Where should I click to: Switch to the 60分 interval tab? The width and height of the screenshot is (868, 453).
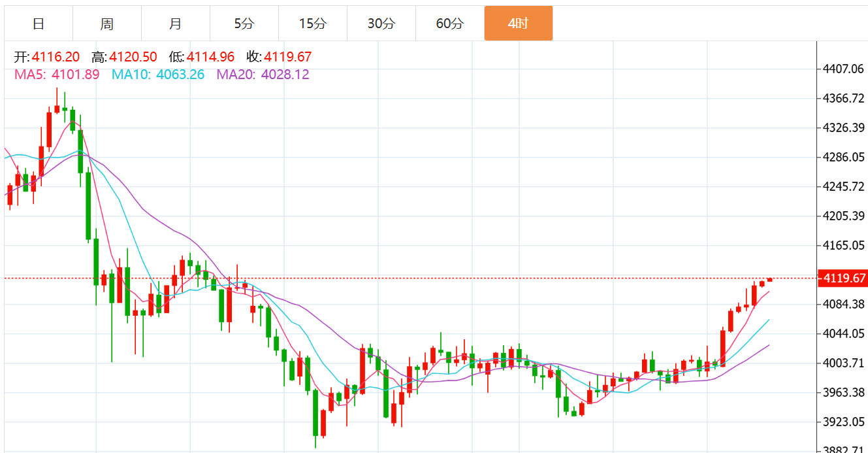[450, 24]
